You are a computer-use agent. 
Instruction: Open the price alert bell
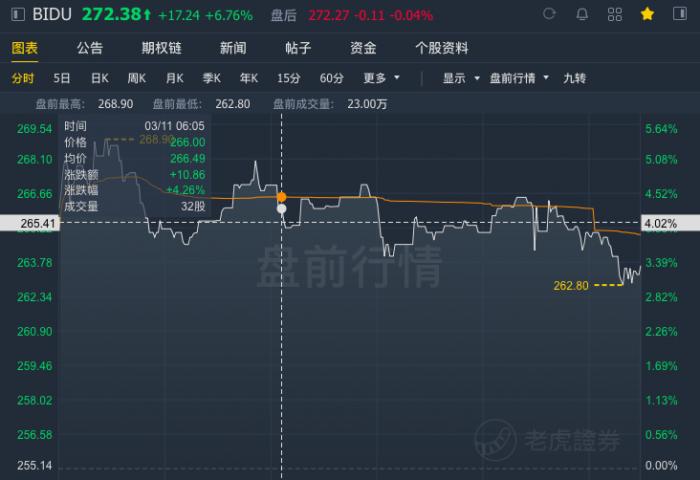click(x=582, y=15)
